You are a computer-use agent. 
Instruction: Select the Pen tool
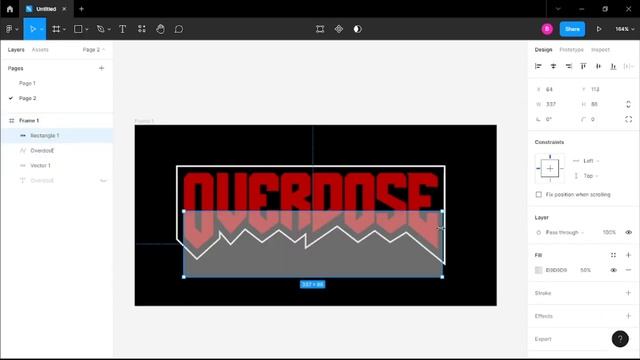100,29
